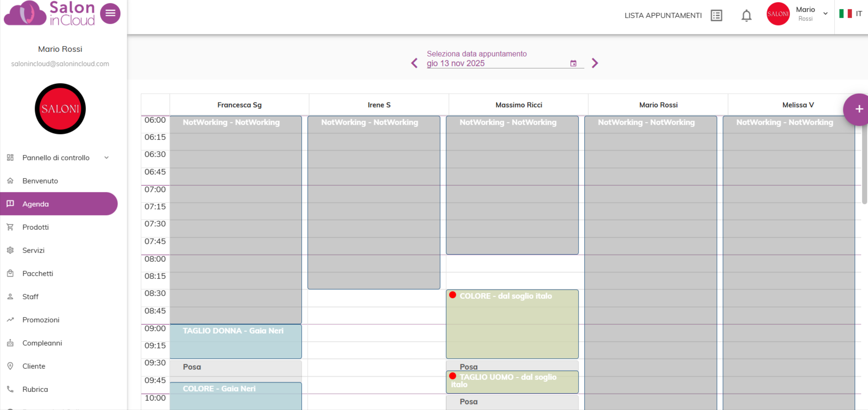Viewport: 868px width, 410px height.
Task: Click the appointment date input field
Action: click(x=495, y=63)
